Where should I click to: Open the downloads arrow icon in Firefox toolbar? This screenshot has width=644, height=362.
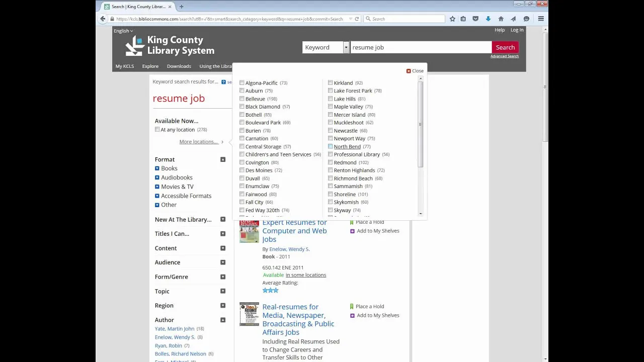(x=488, y=19)
